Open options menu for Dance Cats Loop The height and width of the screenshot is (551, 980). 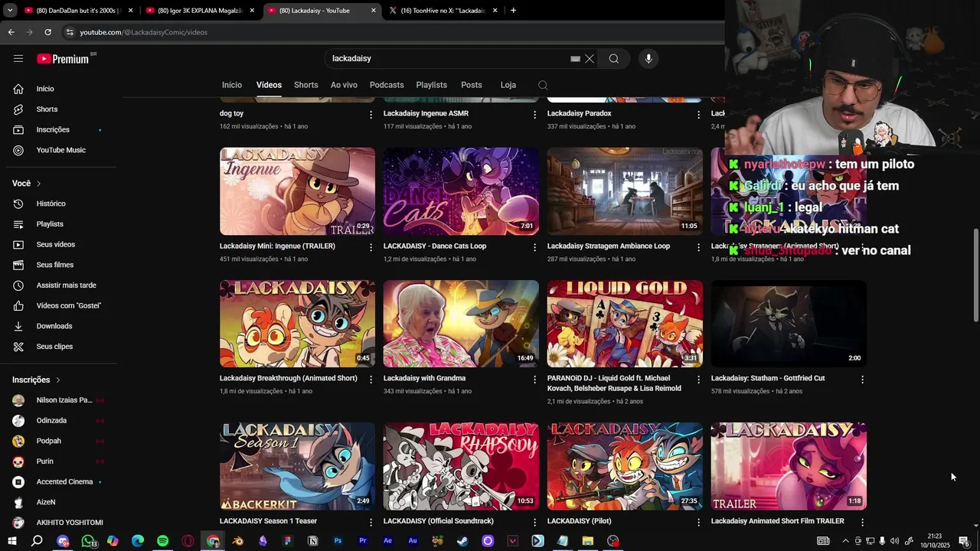(535, 247)
